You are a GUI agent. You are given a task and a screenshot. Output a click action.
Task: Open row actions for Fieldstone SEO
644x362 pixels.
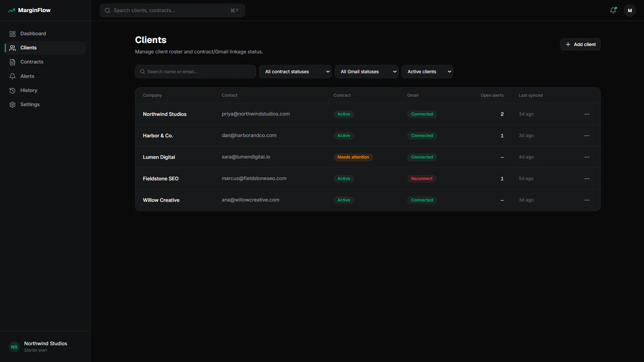pyautogui.click(x=587, y=179)
